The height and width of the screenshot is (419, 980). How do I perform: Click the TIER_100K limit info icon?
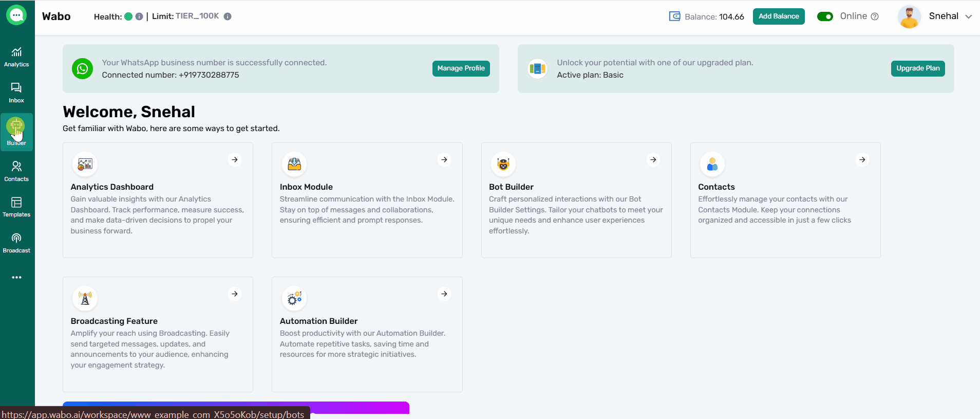[228, 16]
